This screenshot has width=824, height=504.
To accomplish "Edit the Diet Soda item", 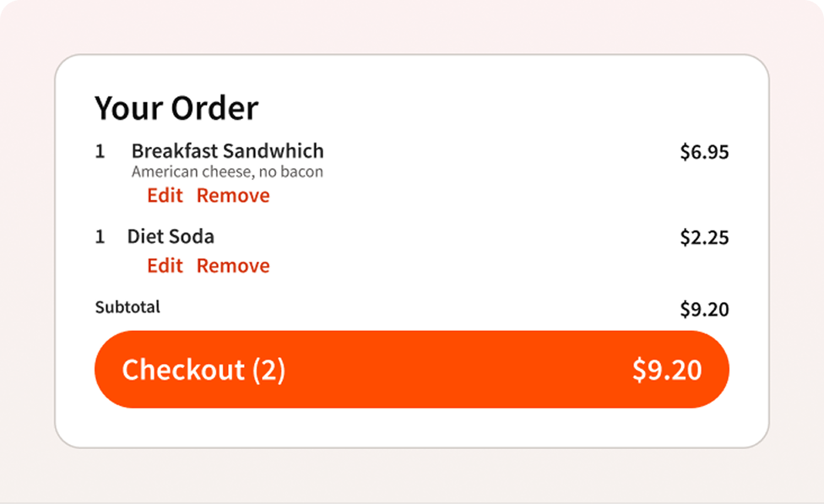I will (x=165, y=266).
